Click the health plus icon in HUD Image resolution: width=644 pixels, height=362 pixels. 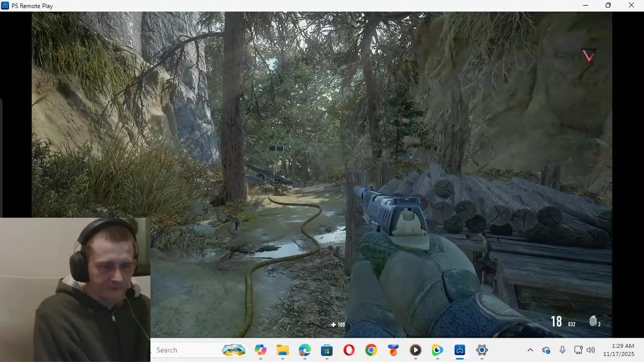click(333, 325)
